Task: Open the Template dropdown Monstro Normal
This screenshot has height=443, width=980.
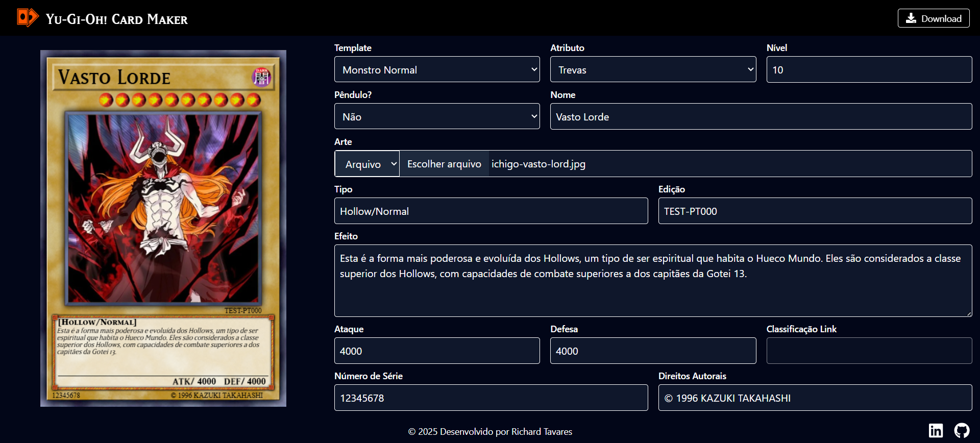Action: [437, 69]
